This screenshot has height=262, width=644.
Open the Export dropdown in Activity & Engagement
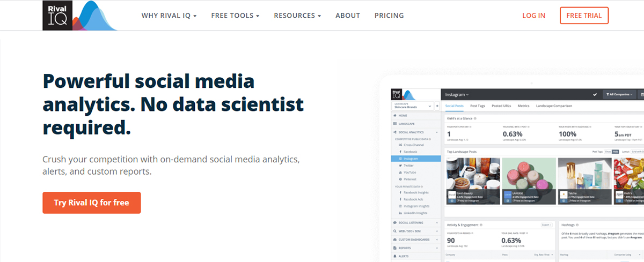point(547,224)
